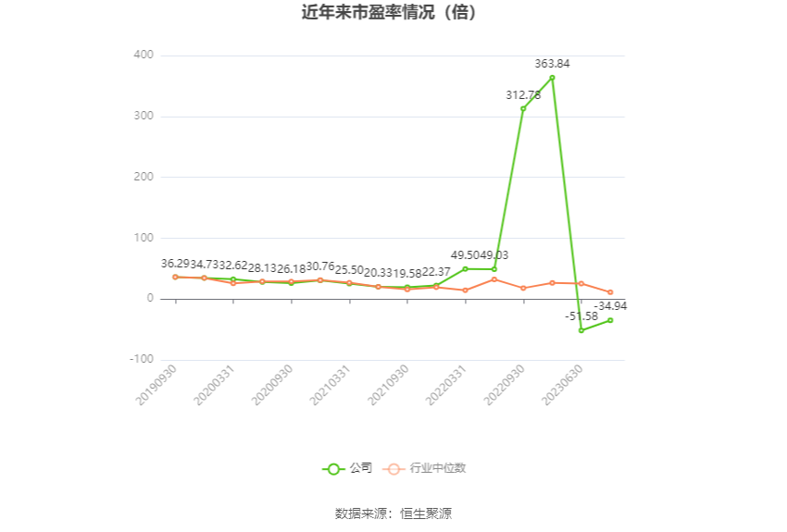Click the orange 行业中位数 legend marker icon
Viewport: 787px width, 532px height.
393,469
